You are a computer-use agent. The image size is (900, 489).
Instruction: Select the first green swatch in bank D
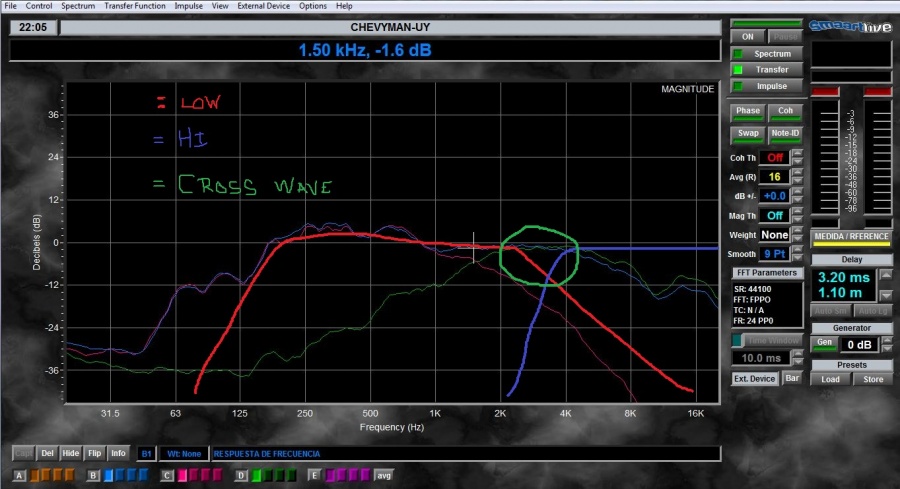click(x=256, y=475)
